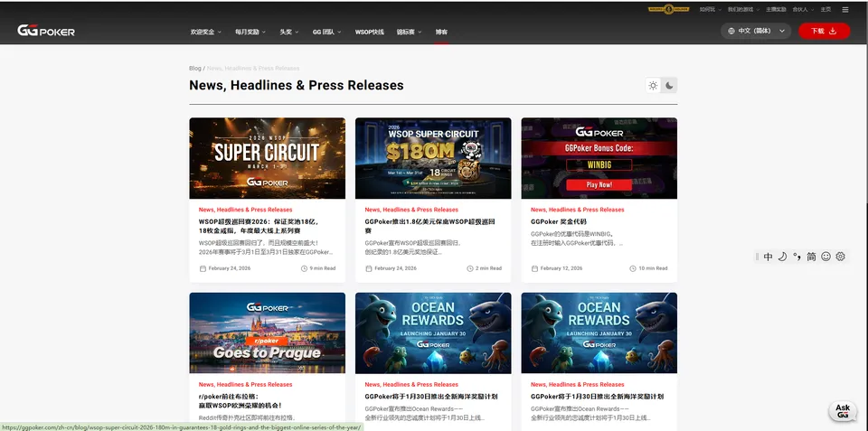The image size is (868, 431).
Task: Click clock icon beside 9 min Read
Action: (304, 268)
